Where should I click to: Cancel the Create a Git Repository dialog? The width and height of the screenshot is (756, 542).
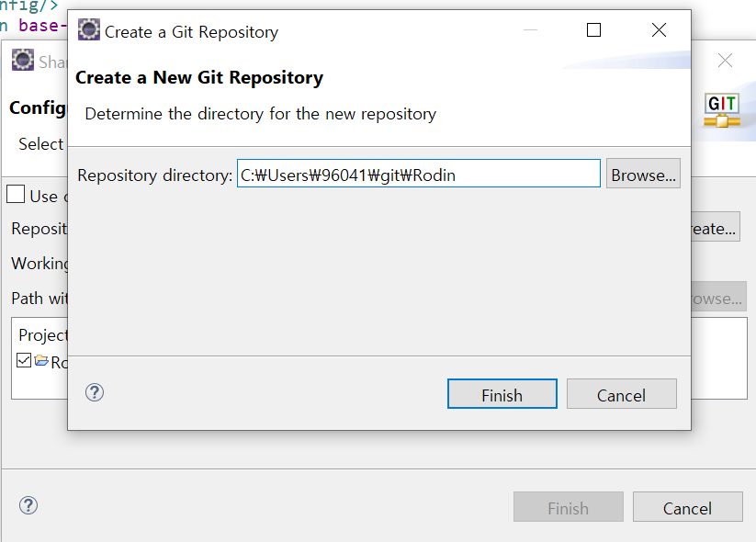point(622,393)
